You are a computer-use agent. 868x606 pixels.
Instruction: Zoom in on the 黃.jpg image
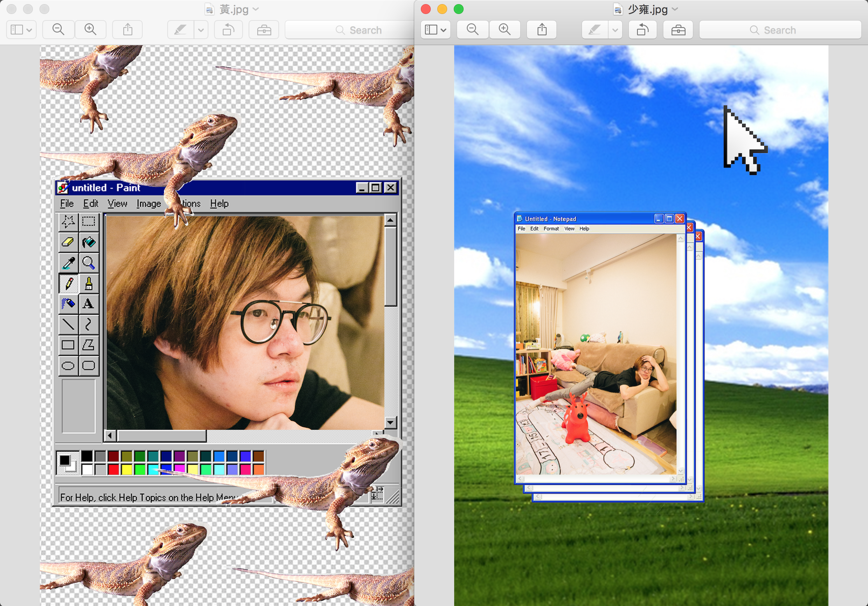90,30
